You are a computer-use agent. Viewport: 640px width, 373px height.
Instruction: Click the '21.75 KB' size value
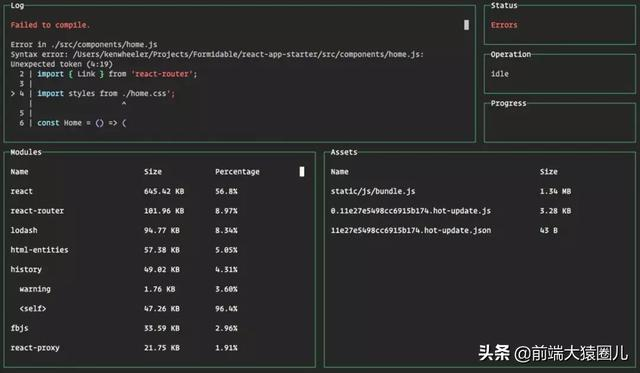162,348
